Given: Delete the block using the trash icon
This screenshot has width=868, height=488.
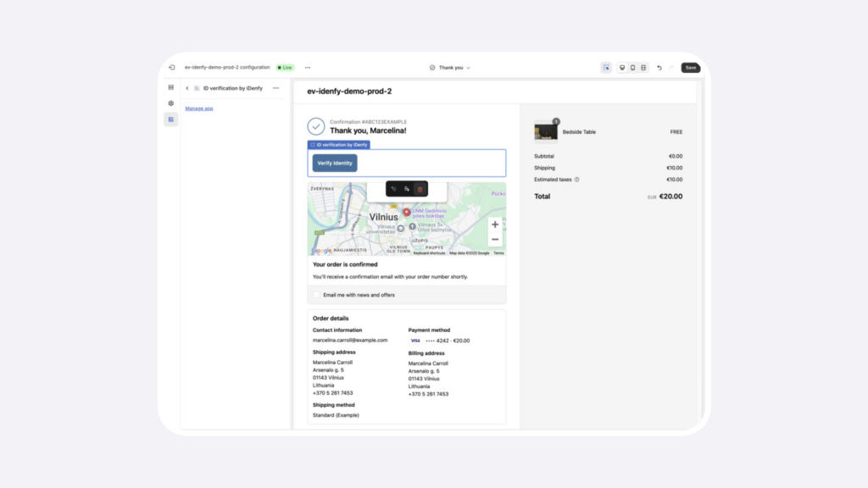Looking at the screenshot, I should 420,188.
